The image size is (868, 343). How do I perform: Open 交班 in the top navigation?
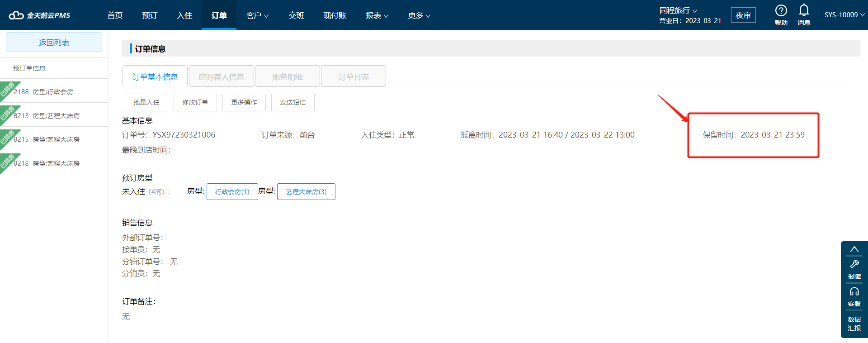click(x=296, y=15)
